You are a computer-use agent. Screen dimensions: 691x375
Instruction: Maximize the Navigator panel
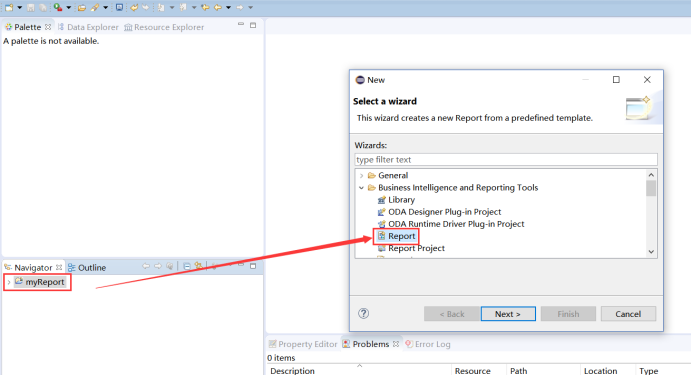click(253, 266)
